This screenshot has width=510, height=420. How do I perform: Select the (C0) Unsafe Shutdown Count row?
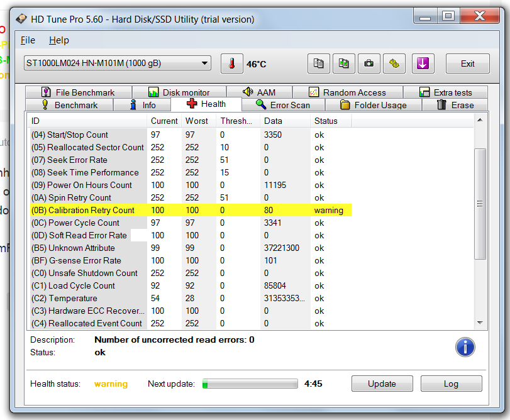coord(190,273)
